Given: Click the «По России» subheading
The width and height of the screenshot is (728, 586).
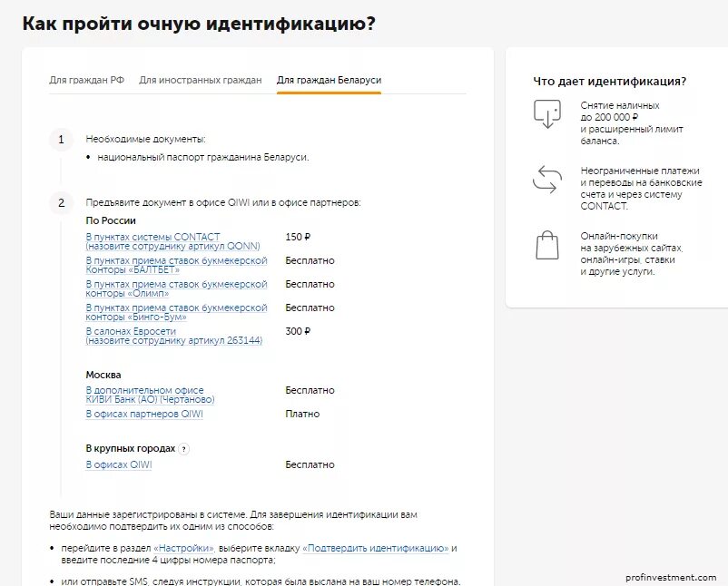Looking at the screenshot, I should click(111, 220).
